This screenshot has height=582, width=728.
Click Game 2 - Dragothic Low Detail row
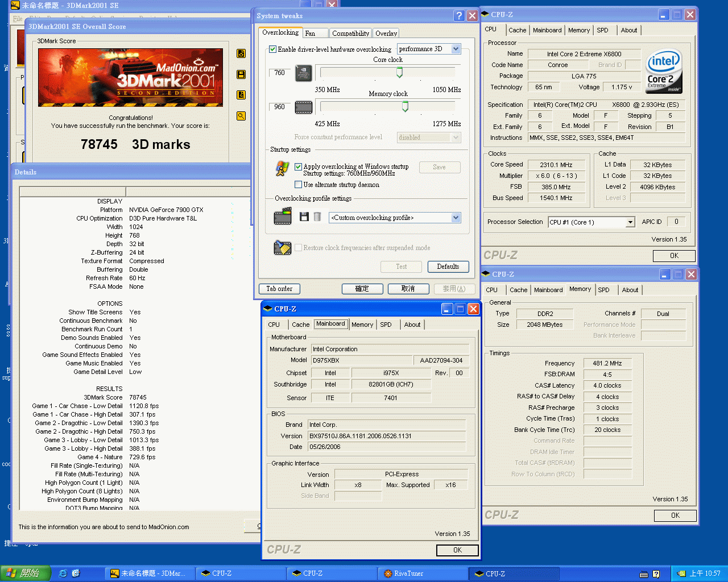[x=97, y=423]
